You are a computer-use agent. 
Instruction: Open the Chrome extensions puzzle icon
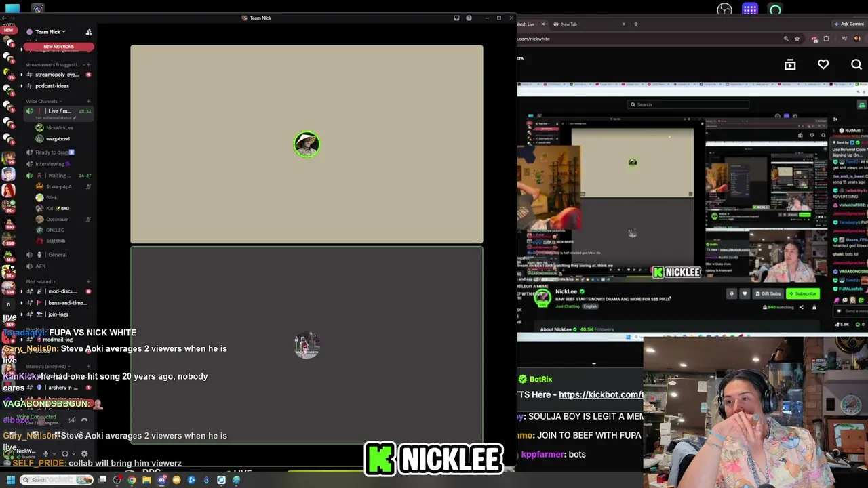click(x=827, y=39)
